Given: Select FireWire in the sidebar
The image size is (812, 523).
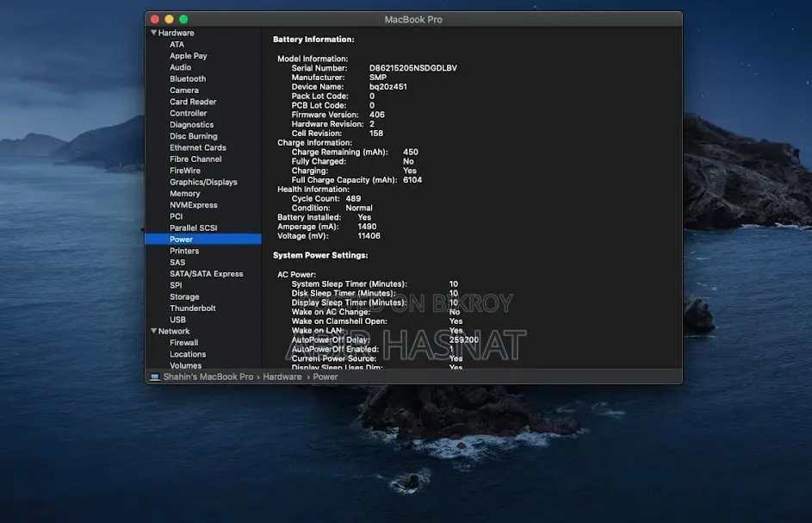Looking at the screenshot, I should 185,171.
